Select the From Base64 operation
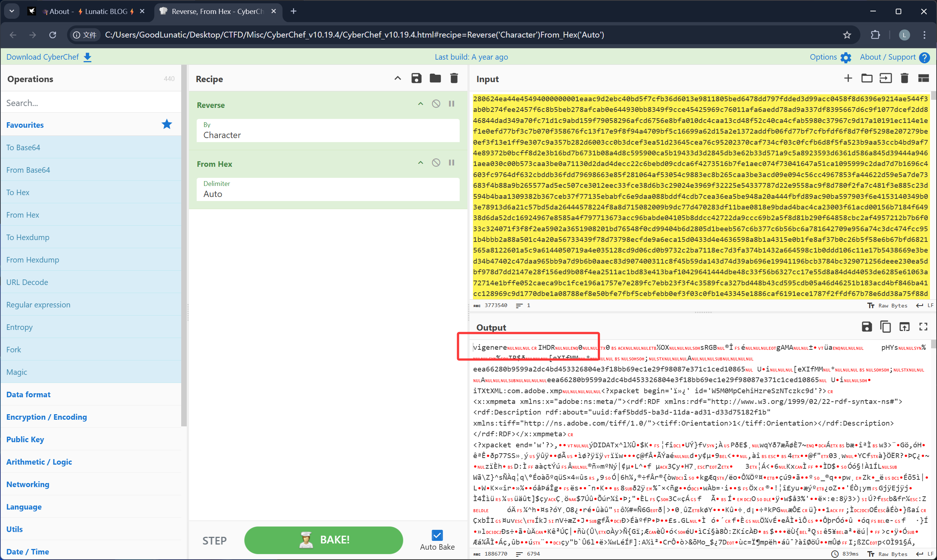Screen dimensions: 937x560 coord(91,170)
